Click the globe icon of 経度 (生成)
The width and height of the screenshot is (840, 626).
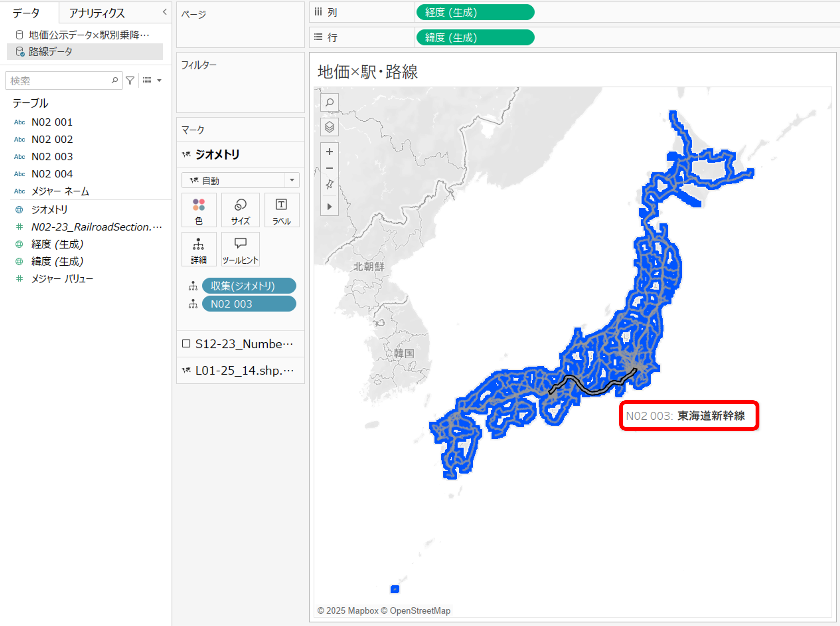tap(19, 244)
